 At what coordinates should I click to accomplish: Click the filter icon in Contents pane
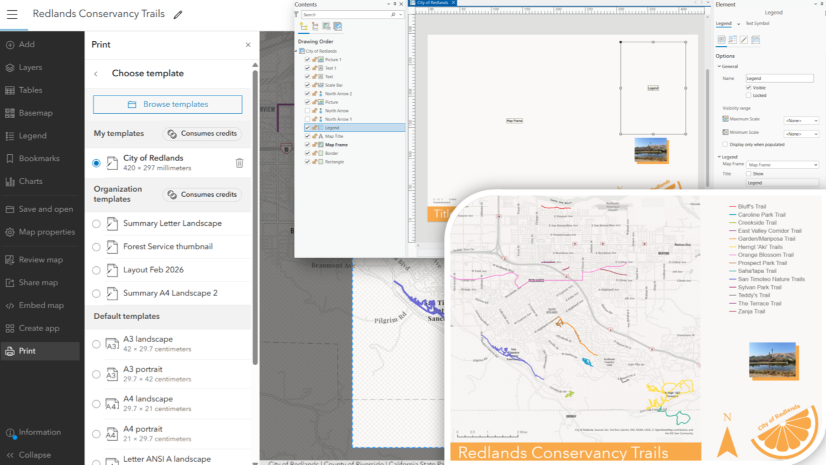click(x=297, y=15)
